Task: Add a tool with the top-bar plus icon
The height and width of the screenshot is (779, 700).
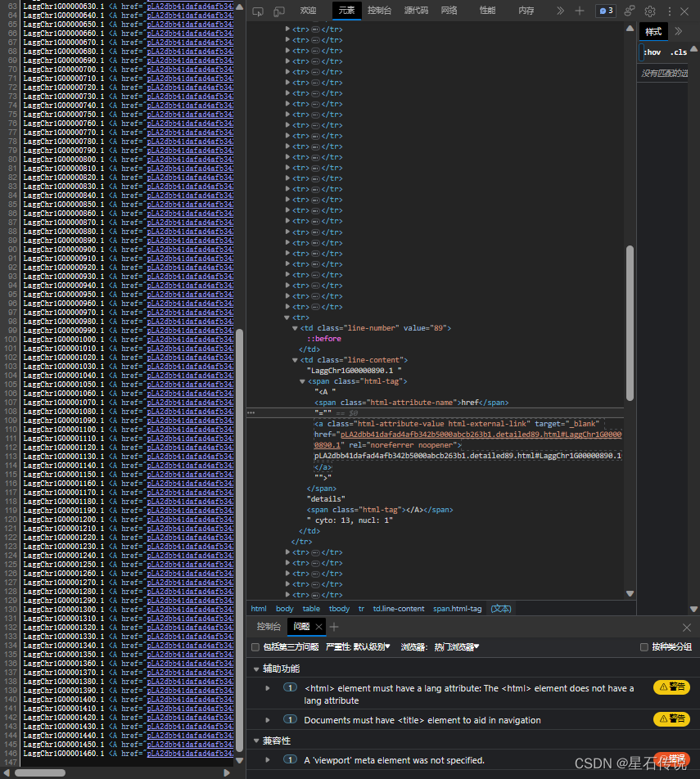Action: (579, 11)
